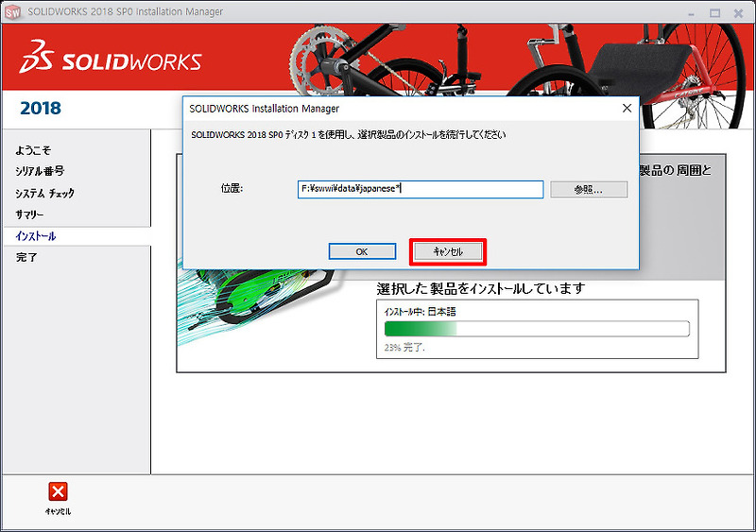Viewport: 756px width, 532px height.
Task: Select サマリー step in sidebar
Action: [29, 215]
